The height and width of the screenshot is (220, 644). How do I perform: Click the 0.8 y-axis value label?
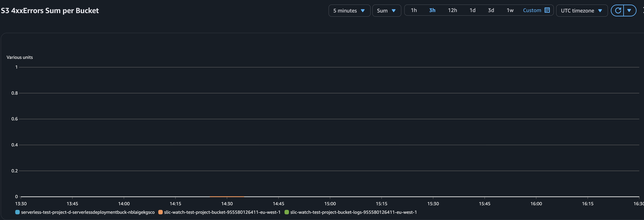tap(15, 93)
